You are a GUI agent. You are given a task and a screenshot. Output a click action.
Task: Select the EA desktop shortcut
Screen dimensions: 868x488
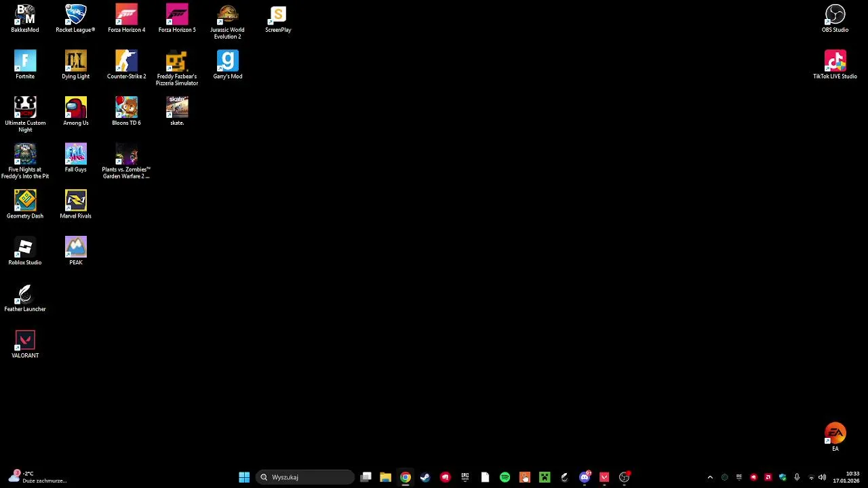[x=835, y=437]
